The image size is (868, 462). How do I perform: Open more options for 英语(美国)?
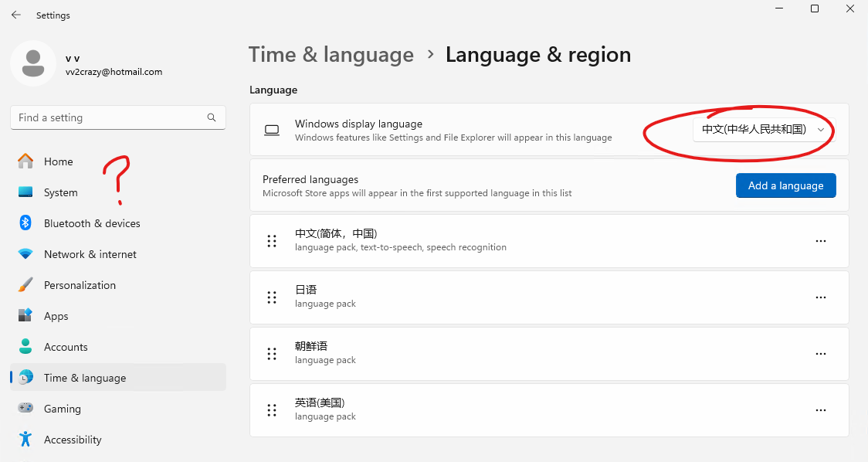coord(820,410)
